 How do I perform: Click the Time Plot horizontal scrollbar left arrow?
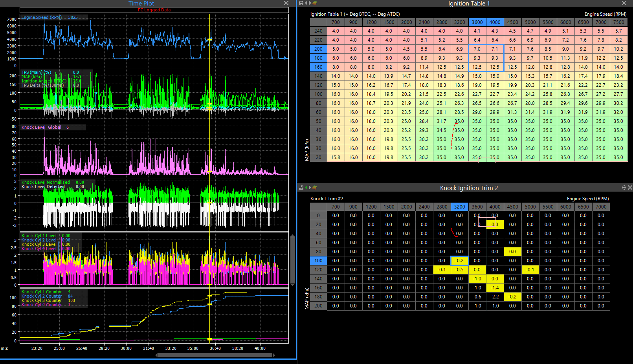[157, 355]
